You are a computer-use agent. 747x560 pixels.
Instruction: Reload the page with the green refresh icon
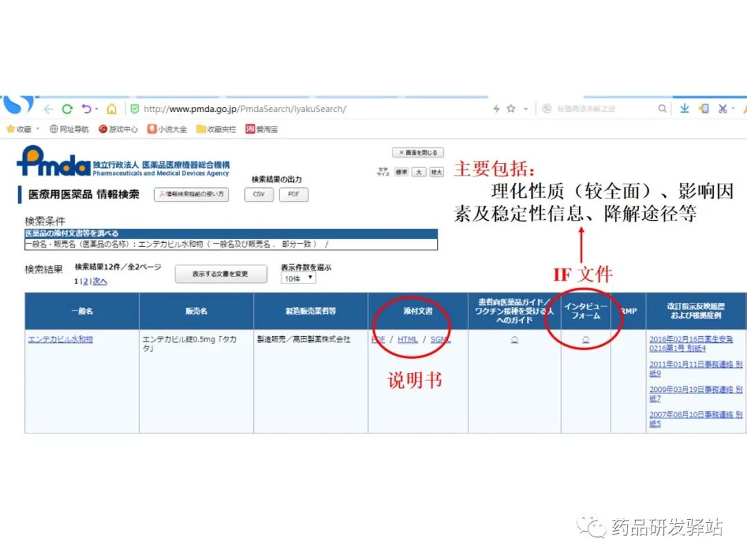tap(67, 109)
